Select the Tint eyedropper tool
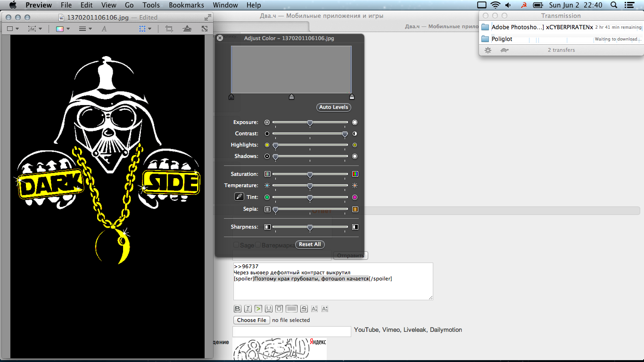Screen dimensions: 644x362 [x=239, y=197]
